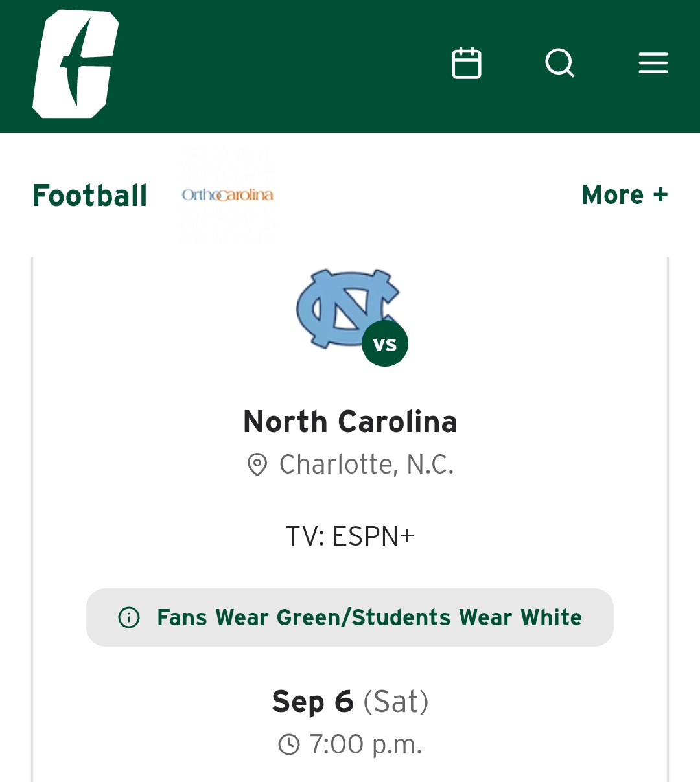Image resolution: width=700 pixels, height=782 pixels.
Task: Click the TV: ESPN+ broadcast label
Action: coord(350,536)
